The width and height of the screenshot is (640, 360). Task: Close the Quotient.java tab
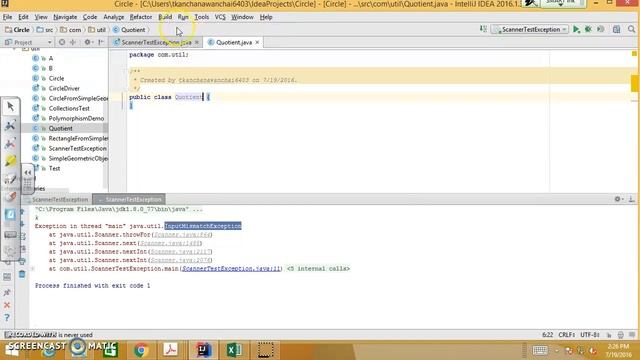(x=257, y=42)
